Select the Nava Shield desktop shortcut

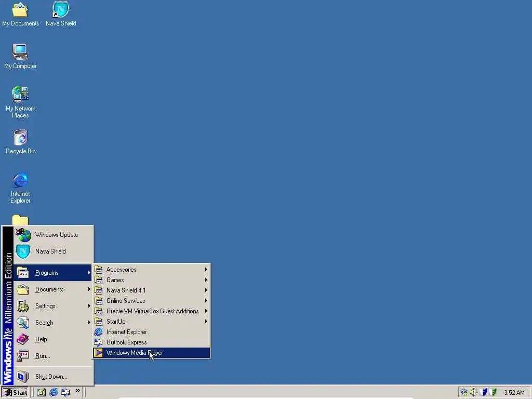61,14
